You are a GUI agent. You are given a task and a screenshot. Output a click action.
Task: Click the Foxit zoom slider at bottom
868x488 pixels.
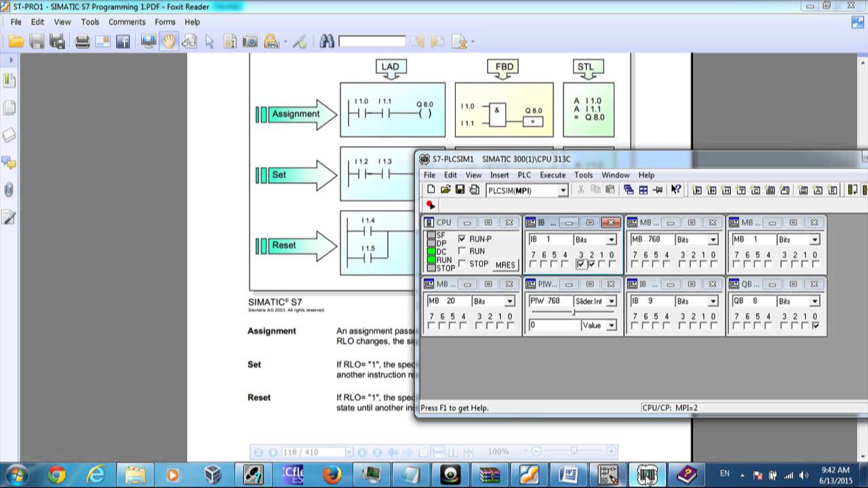[574, 451]
